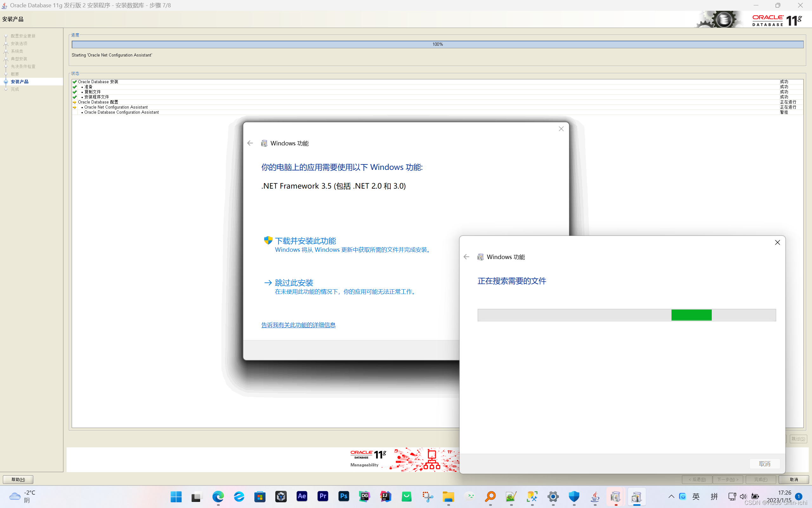The width and height of the screenshot is (812, 508).
Task: Launch Premiere Pro from the taskbar
Action: [323, 496]
